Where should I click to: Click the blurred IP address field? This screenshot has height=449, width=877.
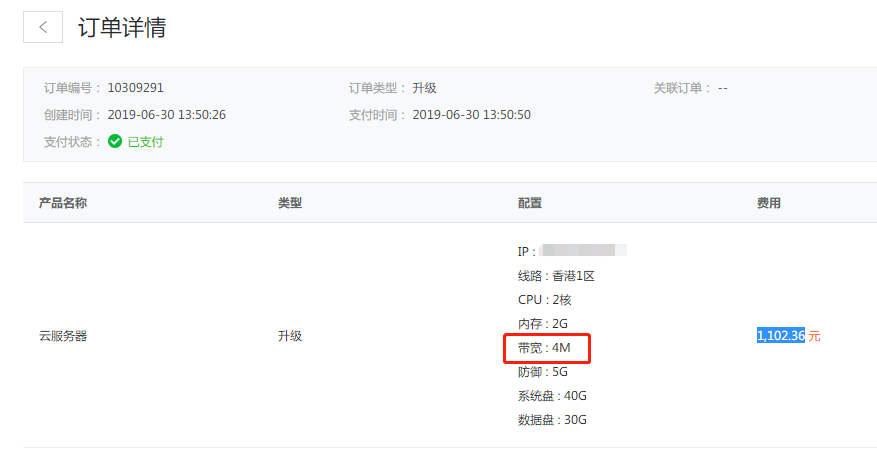pos(583,250)
